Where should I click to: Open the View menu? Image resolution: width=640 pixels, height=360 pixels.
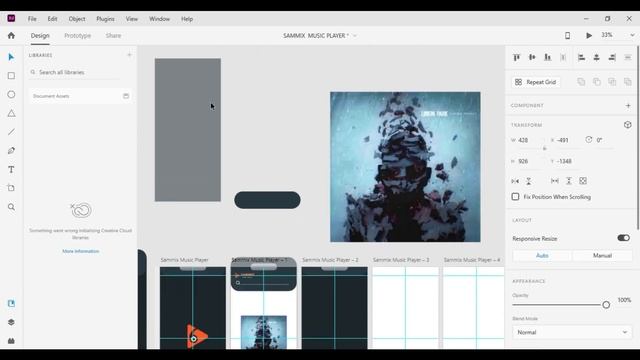(x=131, y=19)
